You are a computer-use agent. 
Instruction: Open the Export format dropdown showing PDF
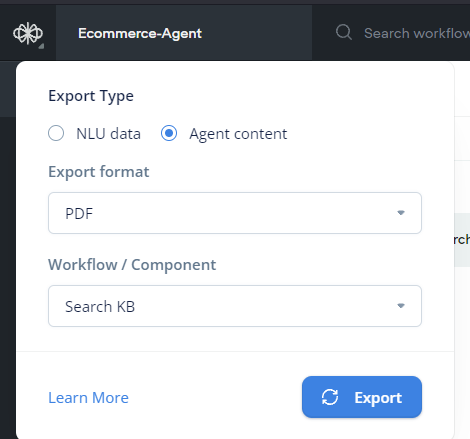point(235,213)
